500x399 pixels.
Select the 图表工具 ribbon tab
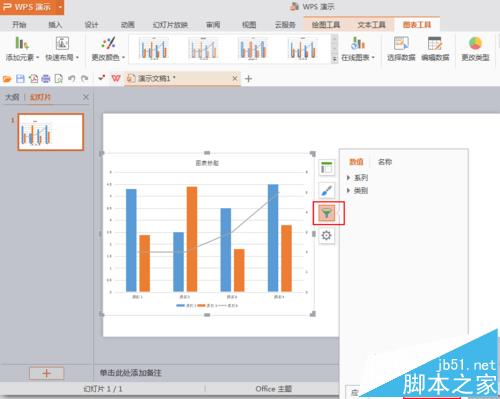tap(417, 25)
